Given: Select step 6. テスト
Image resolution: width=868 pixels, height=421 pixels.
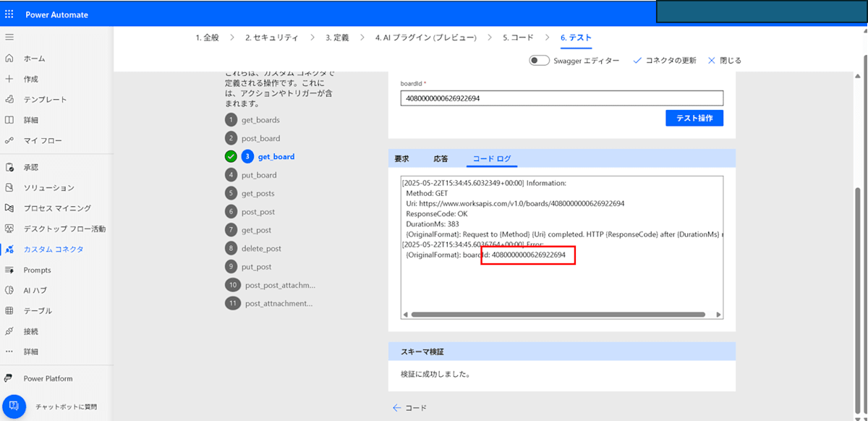Looking at the screenshot, I should pos(576,38).
